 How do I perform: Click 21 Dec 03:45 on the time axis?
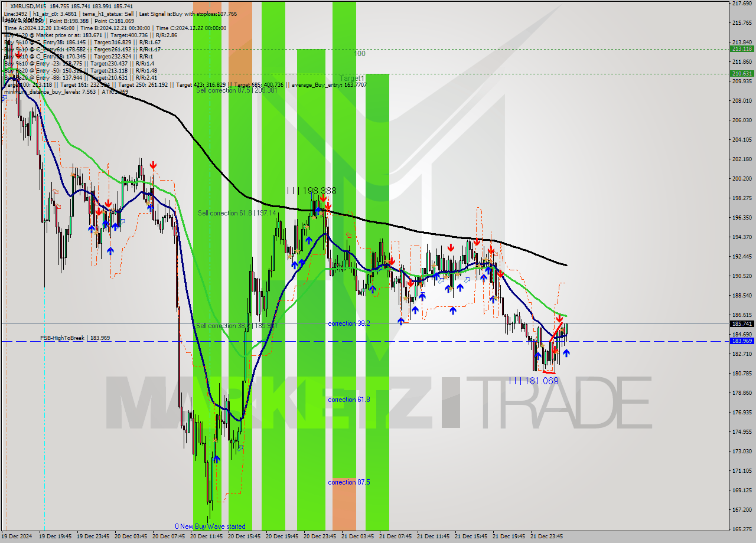pyautogui.click(x=357, y=537)
